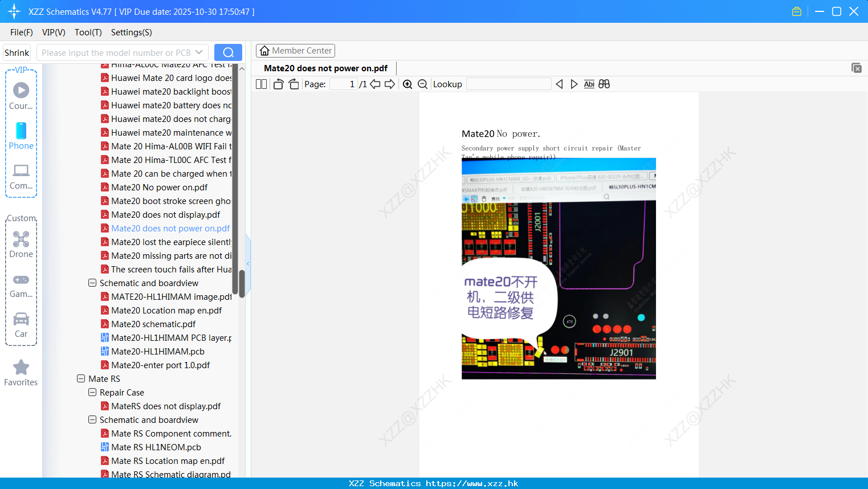Click the Custom section label in sidebar
This screenshot has height=489, width=868.
(21, 218)
